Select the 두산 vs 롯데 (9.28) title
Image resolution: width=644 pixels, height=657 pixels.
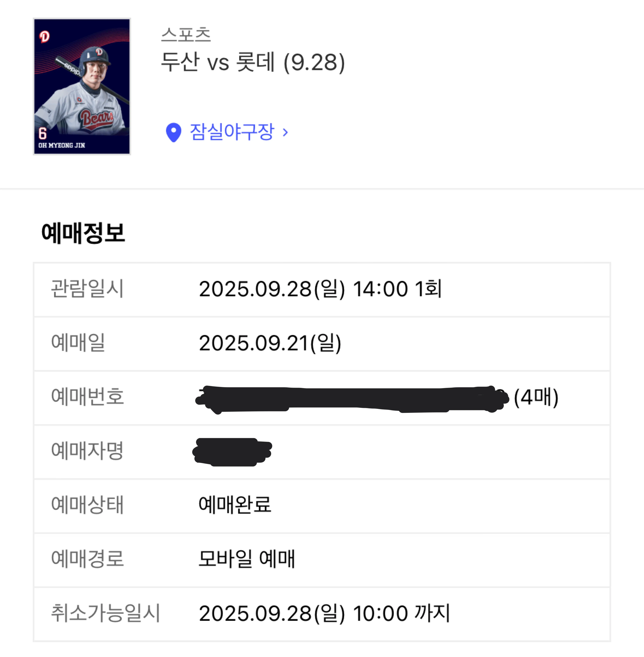pyautogui.click(x=253, y=62)
